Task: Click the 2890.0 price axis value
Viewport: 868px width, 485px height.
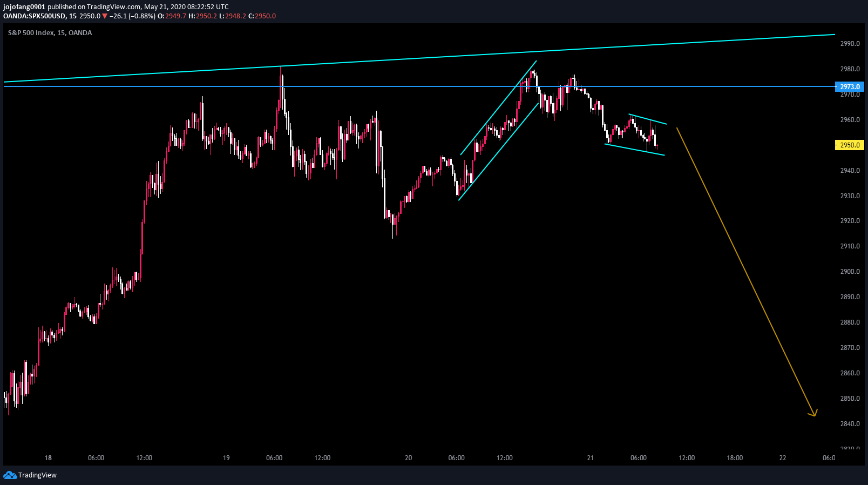Action: click(x=850, y=297)
